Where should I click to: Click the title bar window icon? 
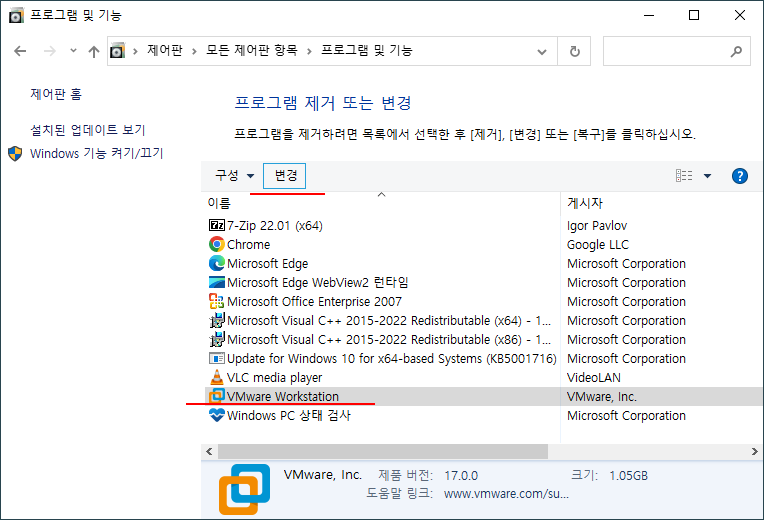[16, 16]
